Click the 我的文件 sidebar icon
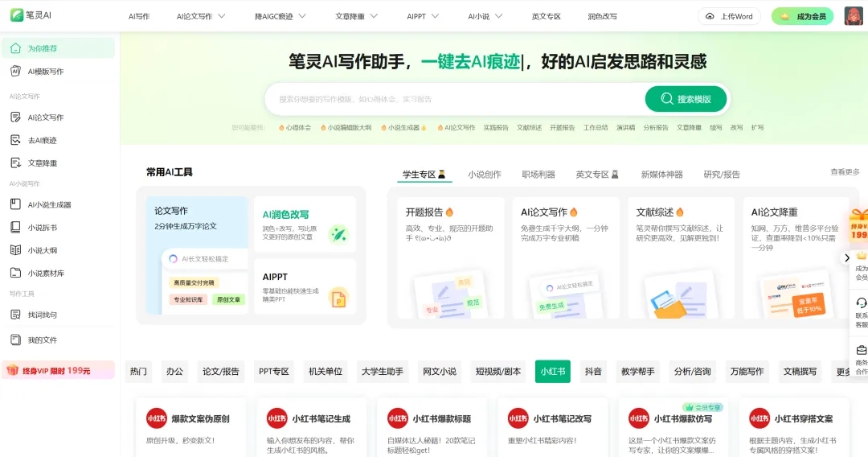Image resolution: width=868 pixels, height=457 pixels. 15,340
